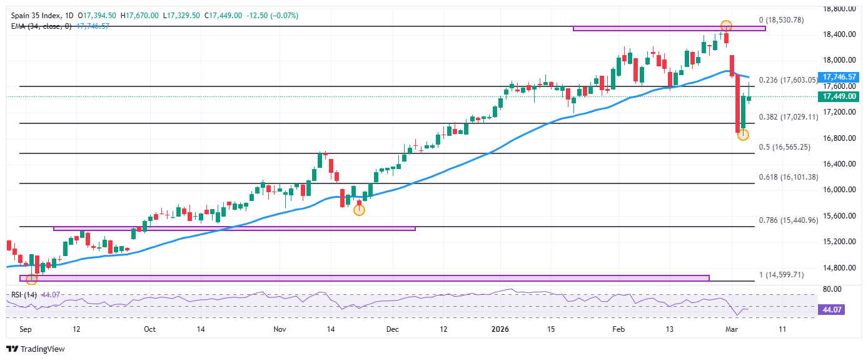This screenshot has width=868, height=360.
Task: Click the orange circle at the chart peak
Action: pos(725,26)
